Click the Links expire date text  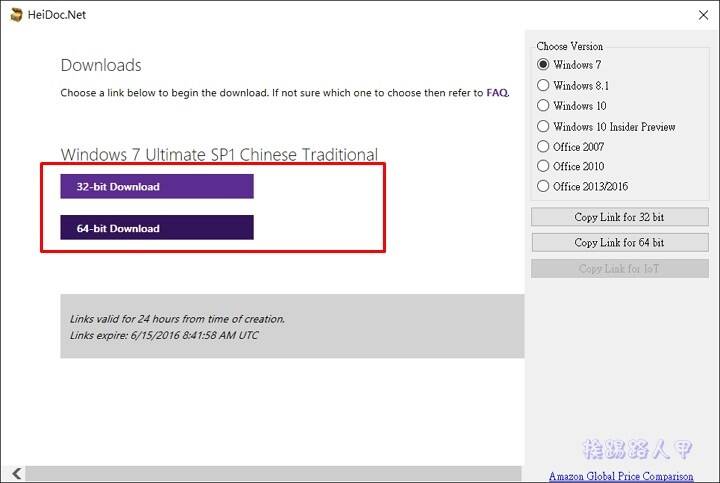(x=164, y=335)
